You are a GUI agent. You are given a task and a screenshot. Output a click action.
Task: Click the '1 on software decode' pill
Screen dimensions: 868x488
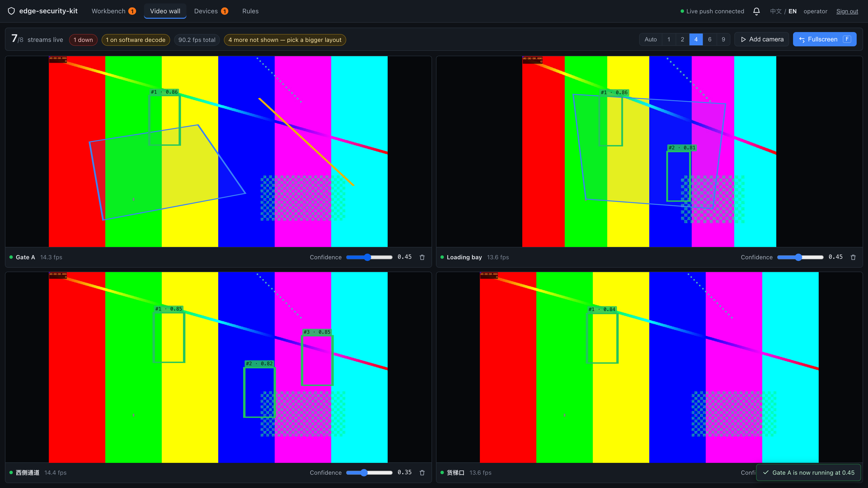coord(135,40)
